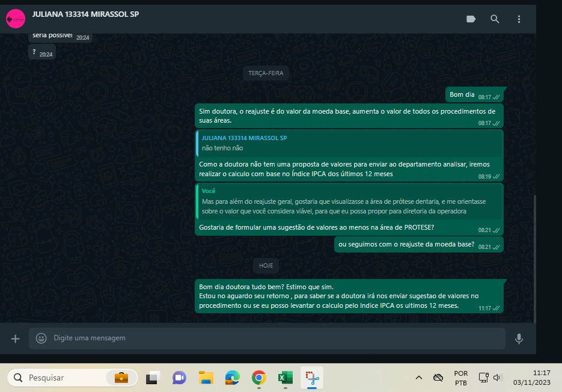
Task: Open contact info for JULIANA 133314 MIRASSOL SP
Action: 85,14
